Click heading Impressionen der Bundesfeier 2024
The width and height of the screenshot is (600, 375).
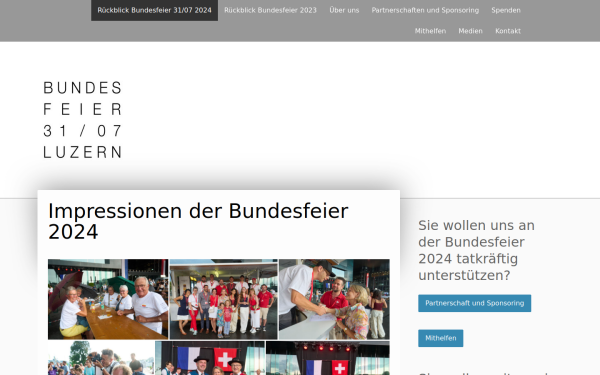click(x=198, y=221)
